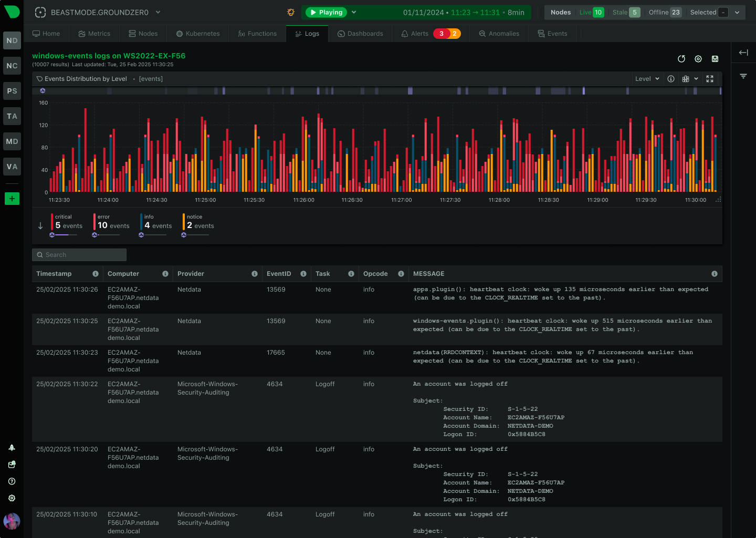Viewport: 756px width, 538px height.
Task: Click the Offline 23 nodes indicator
Action: point(664,12)
